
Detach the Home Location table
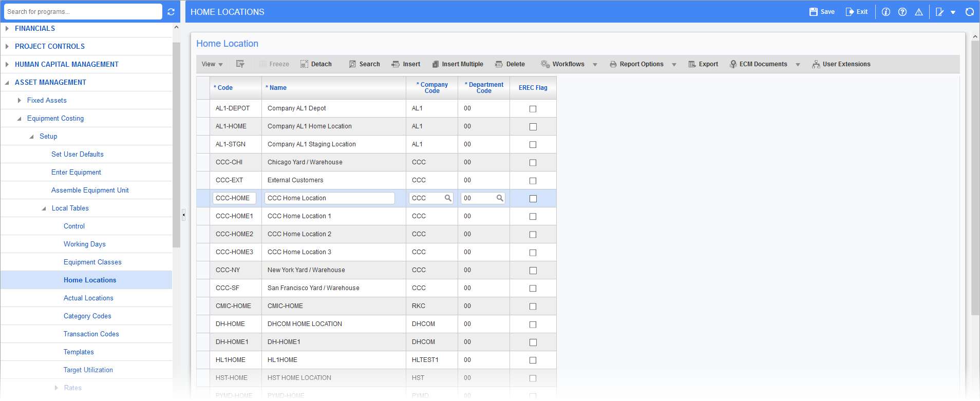(316, 64)
